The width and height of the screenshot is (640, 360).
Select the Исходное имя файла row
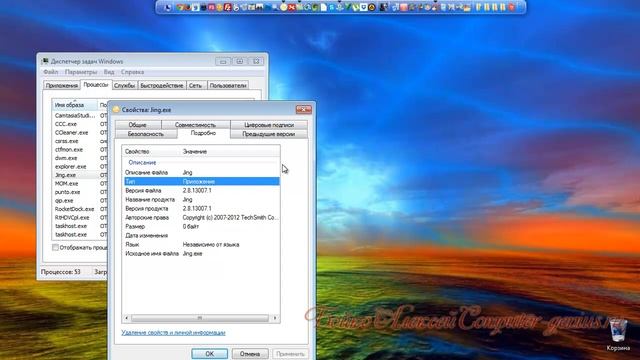click(x=202, y=253)
